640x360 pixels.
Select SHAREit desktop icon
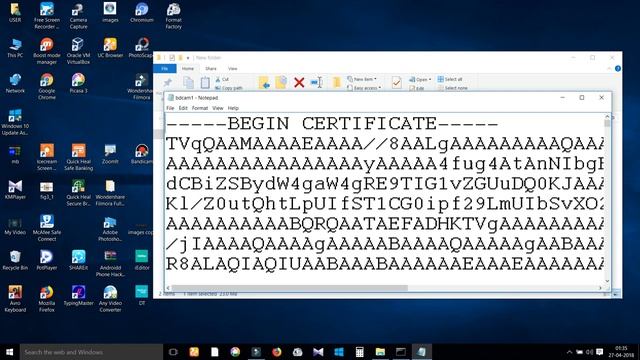click(x=78, y=260)
